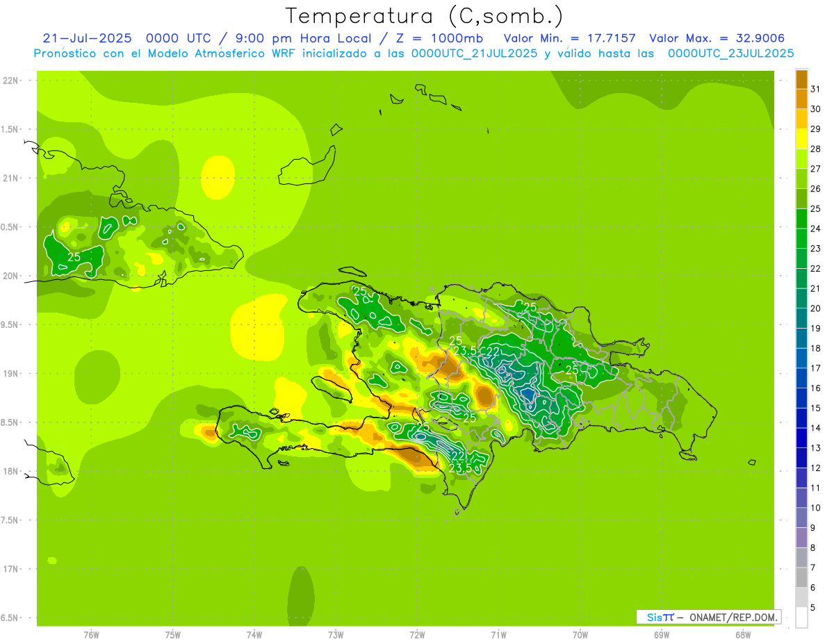Viewport: 834px width, 644px height.
Task: Click the colorbar label '7'
Action: 813,568
